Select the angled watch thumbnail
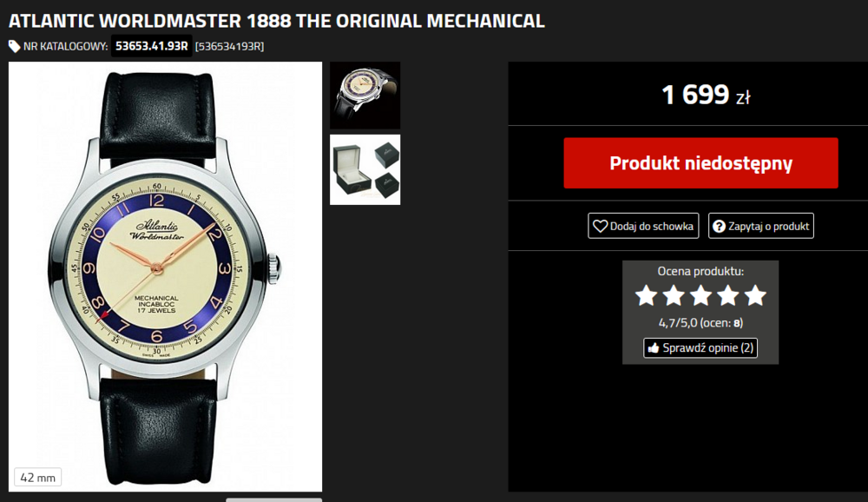Screen dimensions: 868x502 [x=365, y=96]
